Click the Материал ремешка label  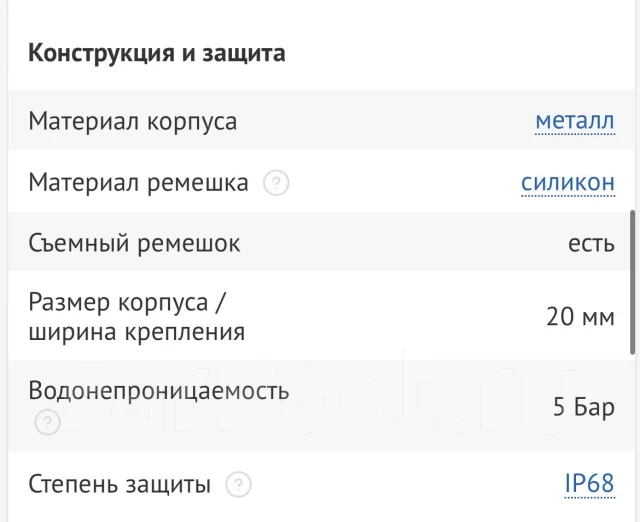[138, 182]
